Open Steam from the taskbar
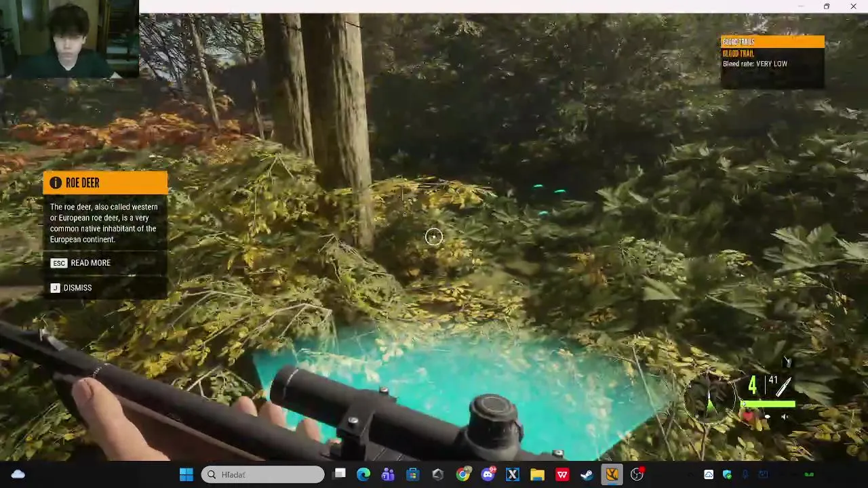 click(587, 474)
